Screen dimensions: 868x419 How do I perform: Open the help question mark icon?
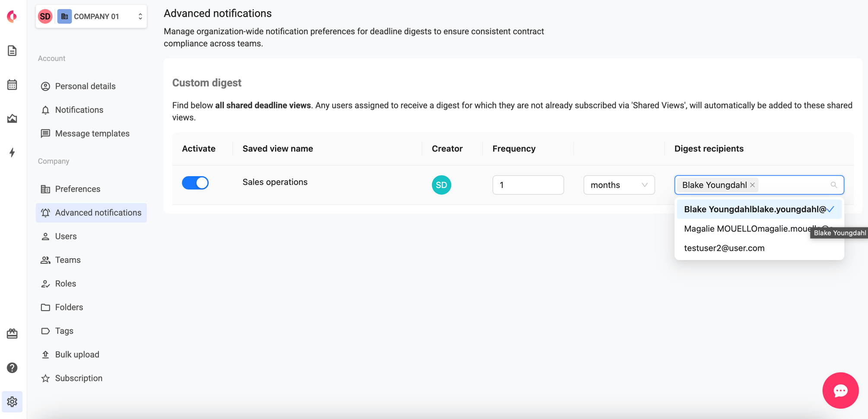[x=12, y=368]
